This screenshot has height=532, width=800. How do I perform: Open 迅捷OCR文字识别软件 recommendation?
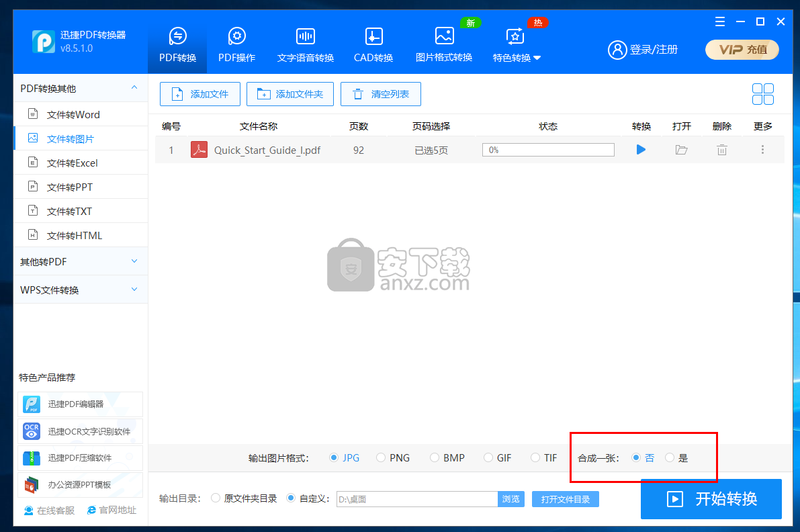[80, 431]
